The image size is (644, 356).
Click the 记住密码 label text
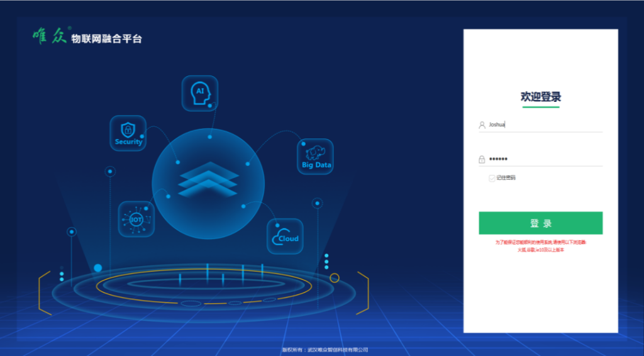506,178
